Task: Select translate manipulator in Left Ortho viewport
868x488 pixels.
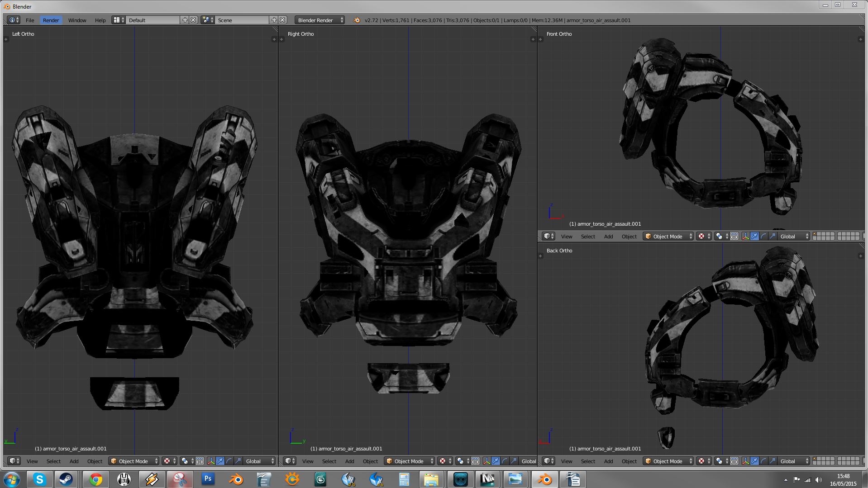Action: 220,461
